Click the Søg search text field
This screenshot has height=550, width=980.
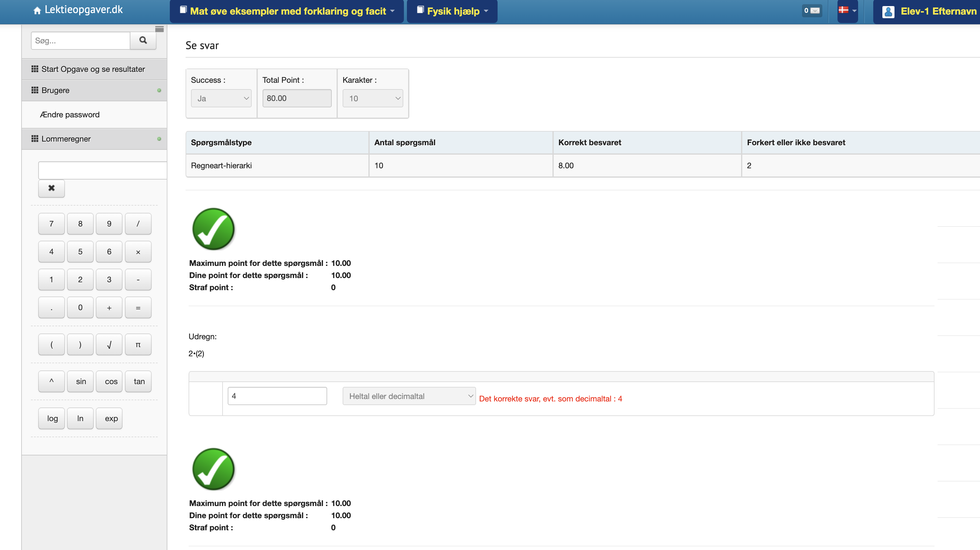[x=81, y=41]
